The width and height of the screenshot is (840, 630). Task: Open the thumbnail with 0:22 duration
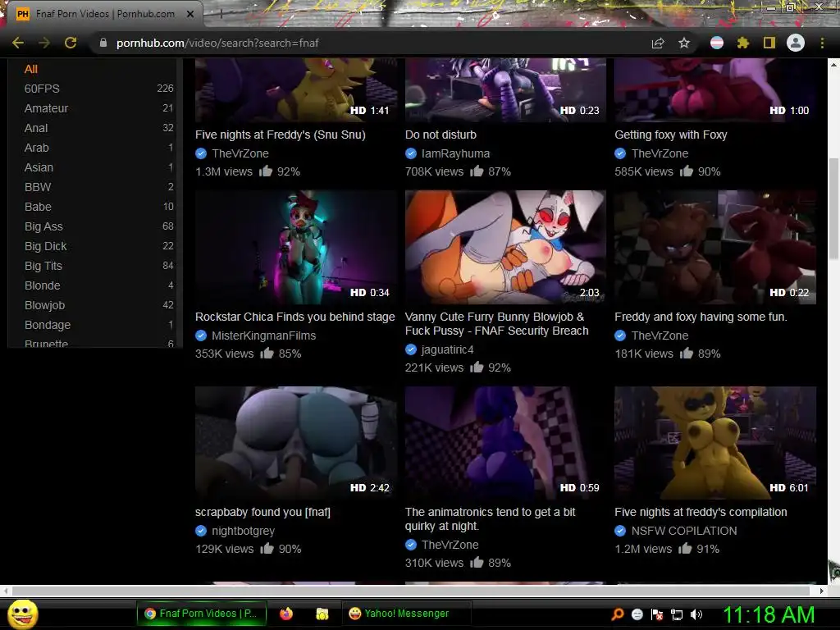(715, 247)
